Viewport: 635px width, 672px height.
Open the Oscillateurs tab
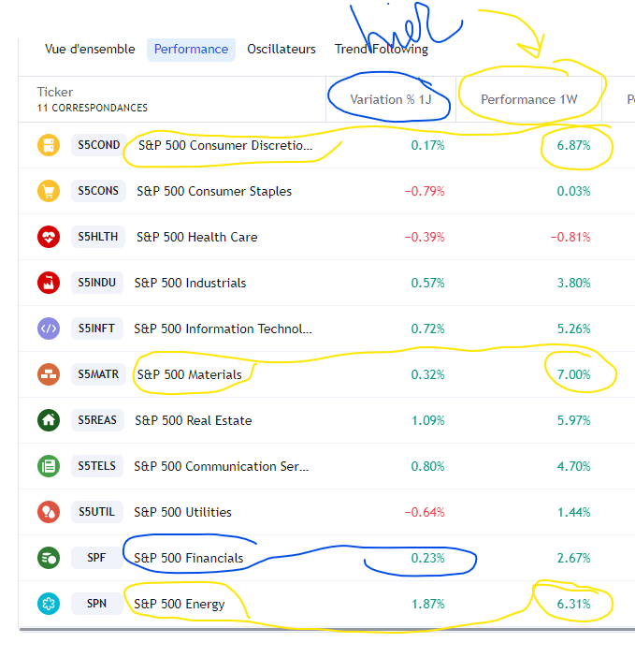point(281,50)
